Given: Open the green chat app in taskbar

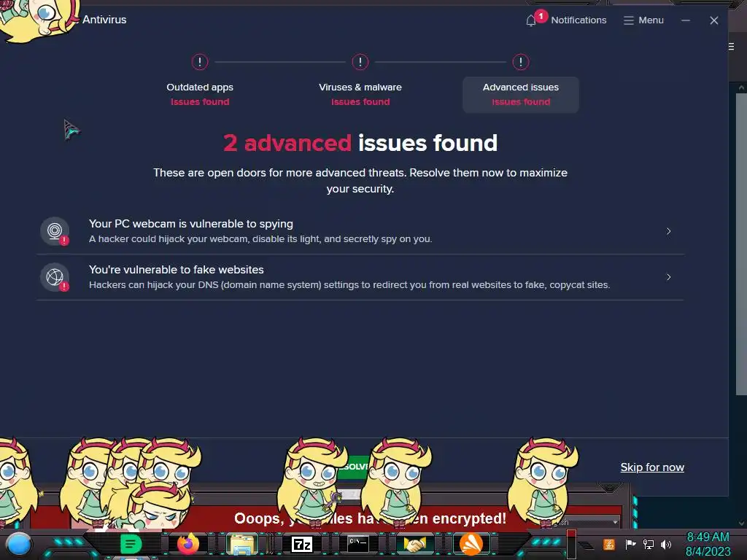Looking at the screenshot, I should 131,544.
